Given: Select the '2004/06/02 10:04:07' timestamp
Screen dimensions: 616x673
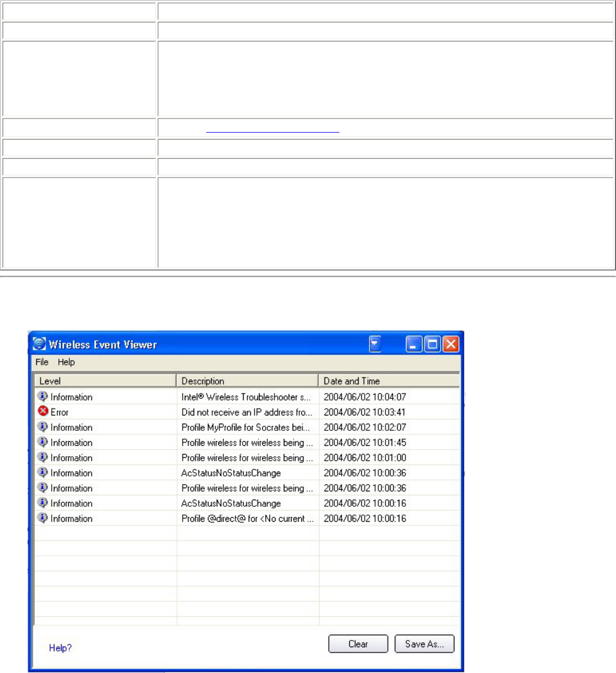Looking at the screenshot, I should tap(365, 397).
